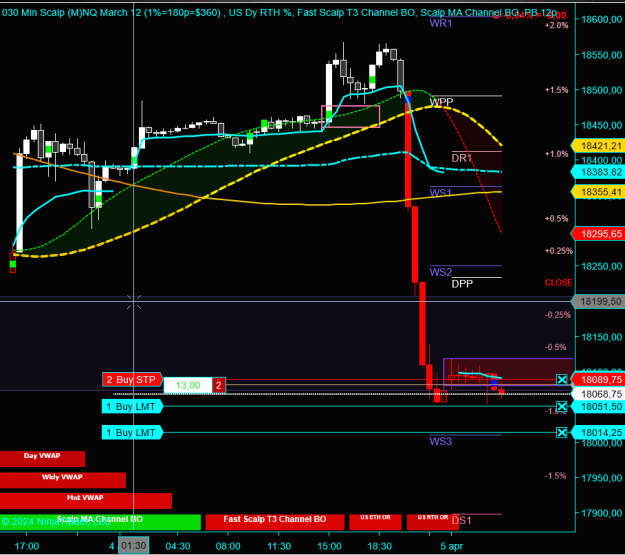Click the 18295,65 red price marker

(598, 234)
